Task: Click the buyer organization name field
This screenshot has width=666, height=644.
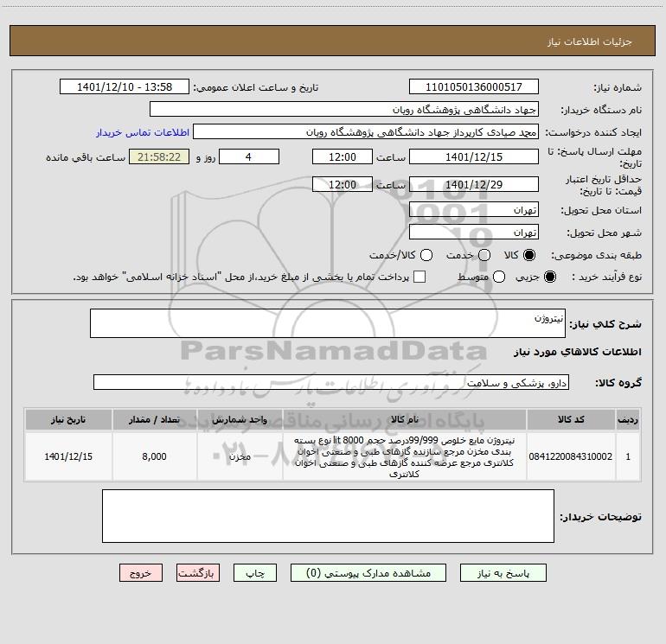Action: click(344, 110)
